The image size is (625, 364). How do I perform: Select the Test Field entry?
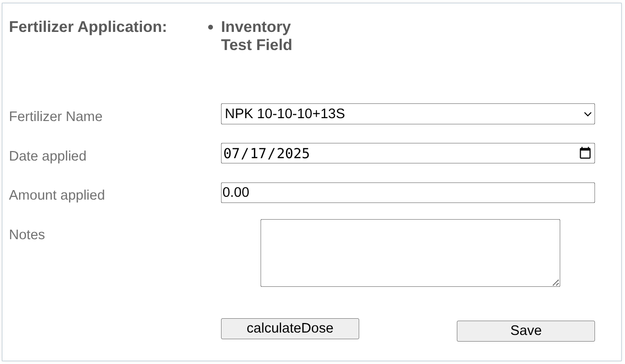coord(256,45)
